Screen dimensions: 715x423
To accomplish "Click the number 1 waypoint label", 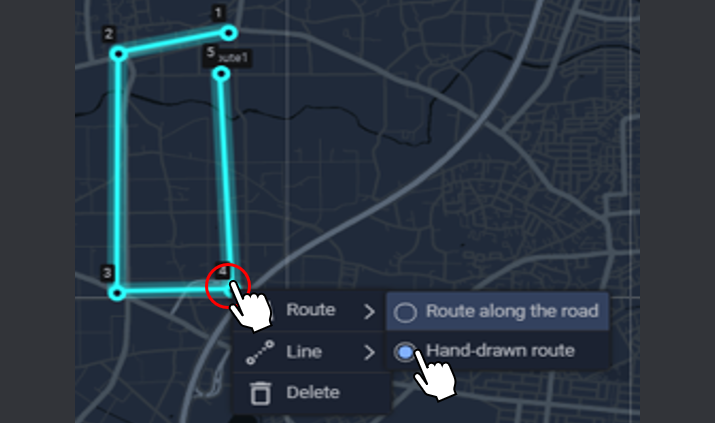I will pos(218,13).
